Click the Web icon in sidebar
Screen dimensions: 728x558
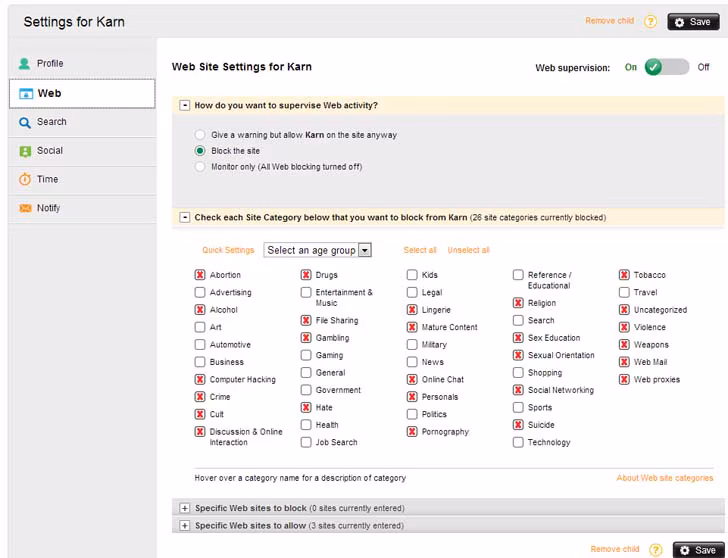pos(26,94)
